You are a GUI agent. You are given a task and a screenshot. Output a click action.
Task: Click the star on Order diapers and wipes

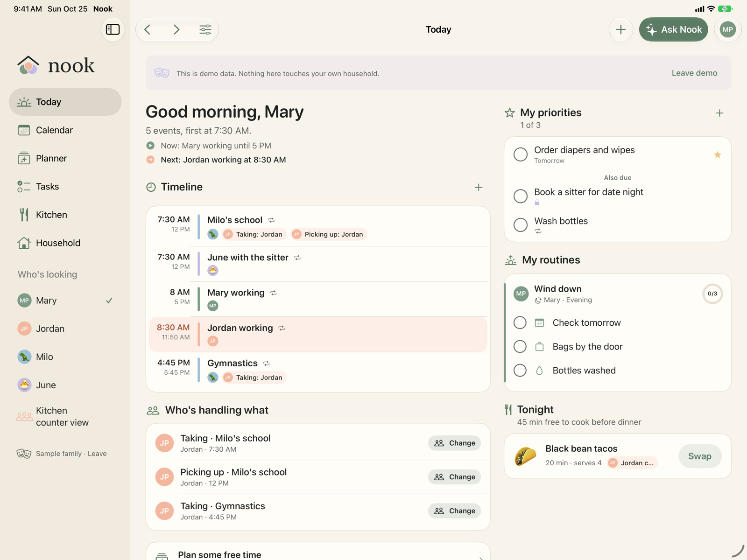click(x=718, y=154)
